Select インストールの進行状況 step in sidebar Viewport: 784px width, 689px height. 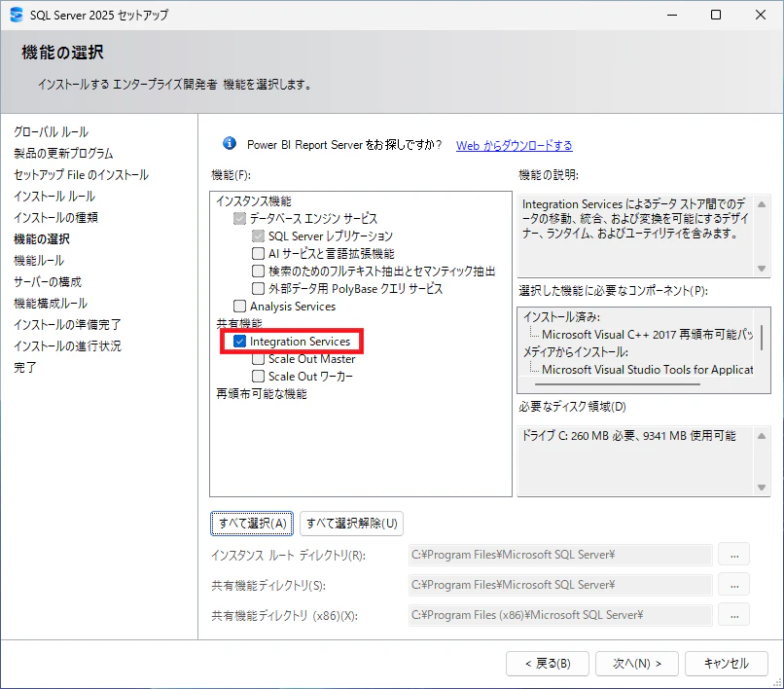pyautogui.click(x=67, y=346)
